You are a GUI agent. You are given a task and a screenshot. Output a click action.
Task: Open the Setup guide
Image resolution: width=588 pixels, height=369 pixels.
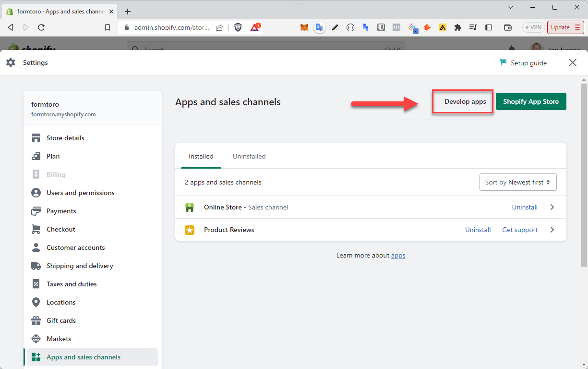point(523,63)
